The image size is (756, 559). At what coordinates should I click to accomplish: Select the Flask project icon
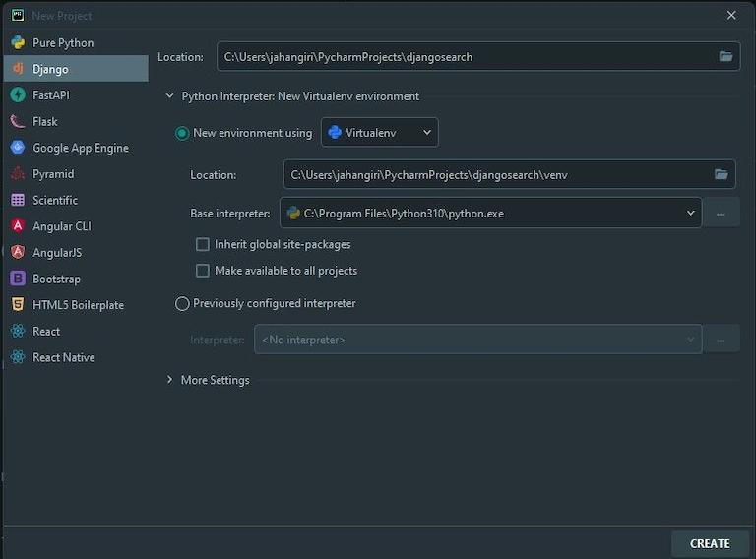18,122
